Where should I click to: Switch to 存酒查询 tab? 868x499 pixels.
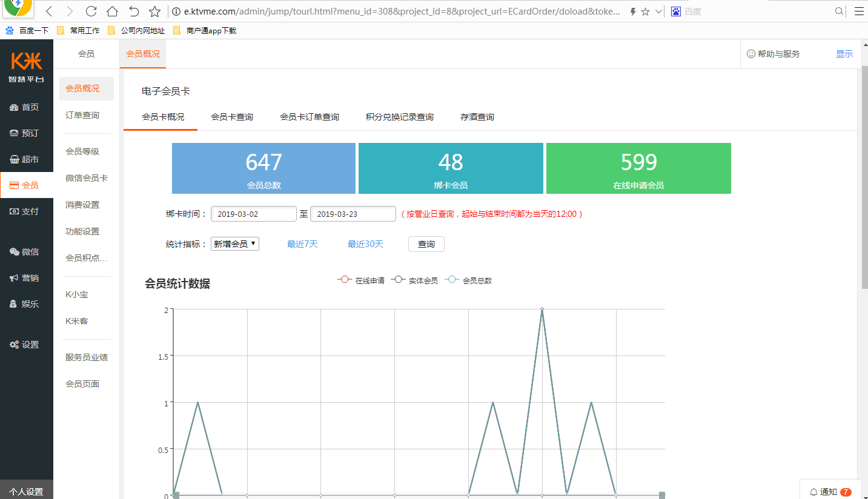tap(477, 117)
